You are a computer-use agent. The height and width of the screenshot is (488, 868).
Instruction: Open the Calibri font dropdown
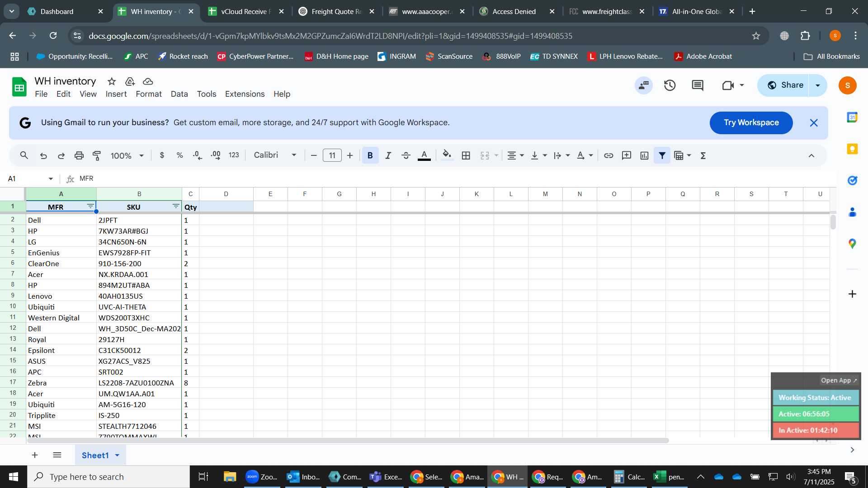tap(275, 155)
